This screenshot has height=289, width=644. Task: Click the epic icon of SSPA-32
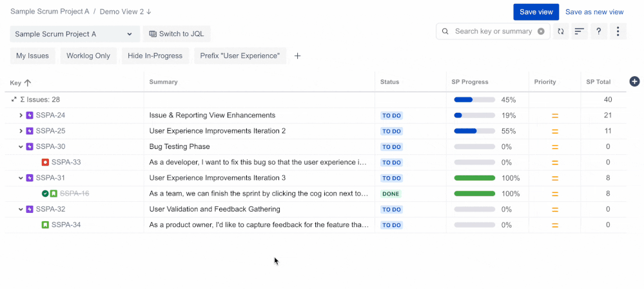(x=30, y=209)
